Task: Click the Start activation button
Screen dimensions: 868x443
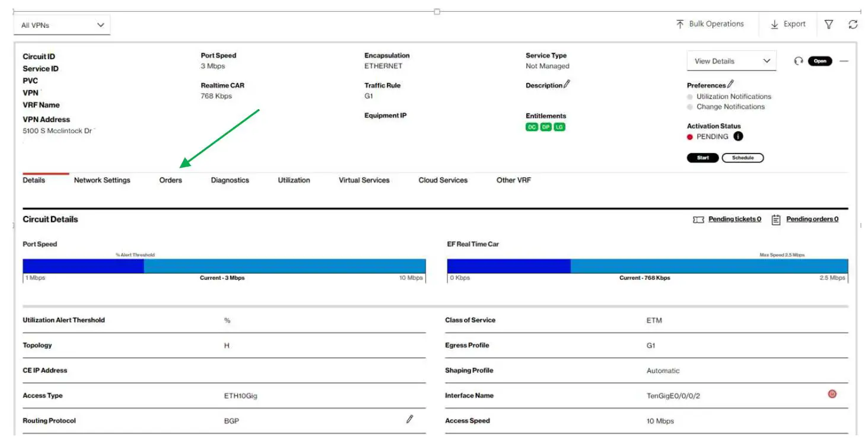Action: pyautogui.click(x=702, y=158)
